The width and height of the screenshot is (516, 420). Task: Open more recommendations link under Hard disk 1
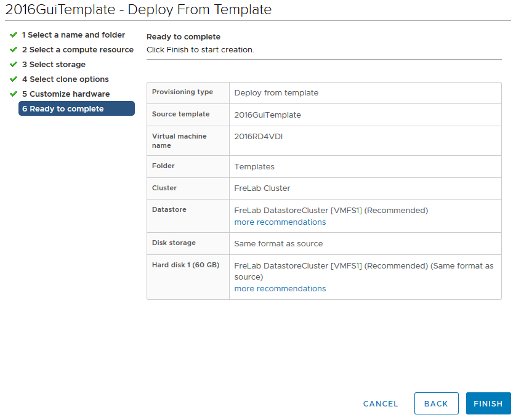[280, 289]
